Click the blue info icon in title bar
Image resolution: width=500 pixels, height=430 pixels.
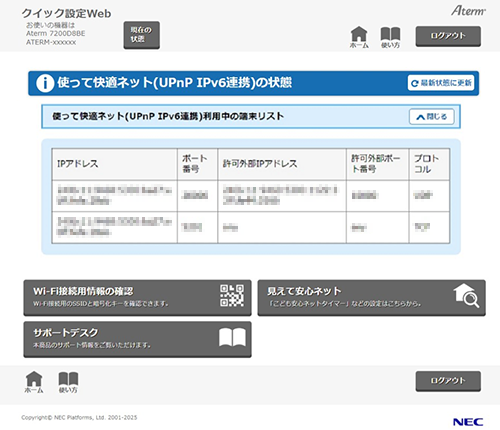pyautogui.click(x=45, y=83)
